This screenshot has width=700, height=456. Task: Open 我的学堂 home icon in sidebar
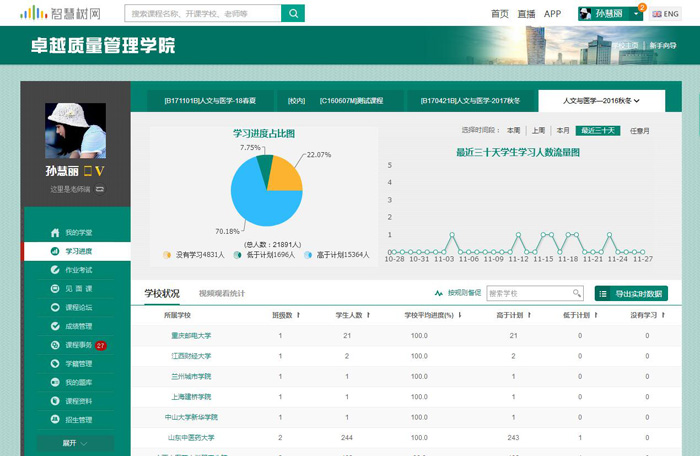[x=57, y=232]
